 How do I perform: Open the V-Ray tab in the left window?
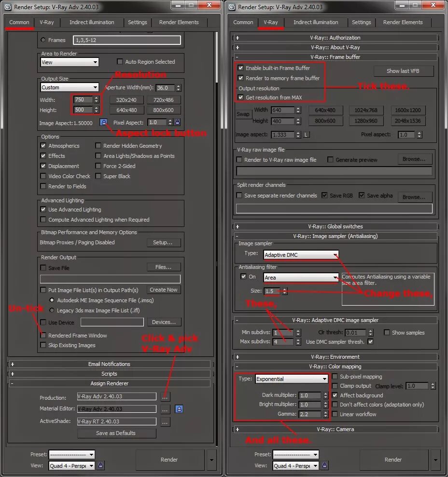[x=46, y=22]
